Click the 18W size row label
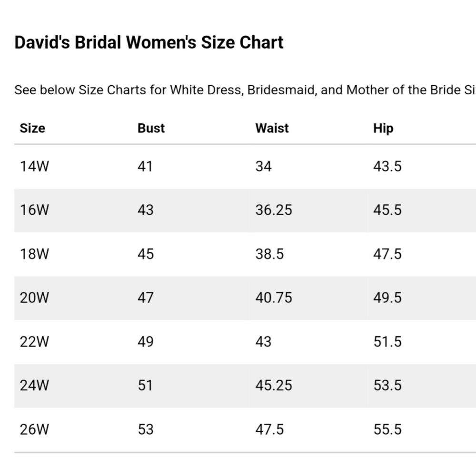The width and height of the screenshot is (476, 476). (x=34, y=254)
